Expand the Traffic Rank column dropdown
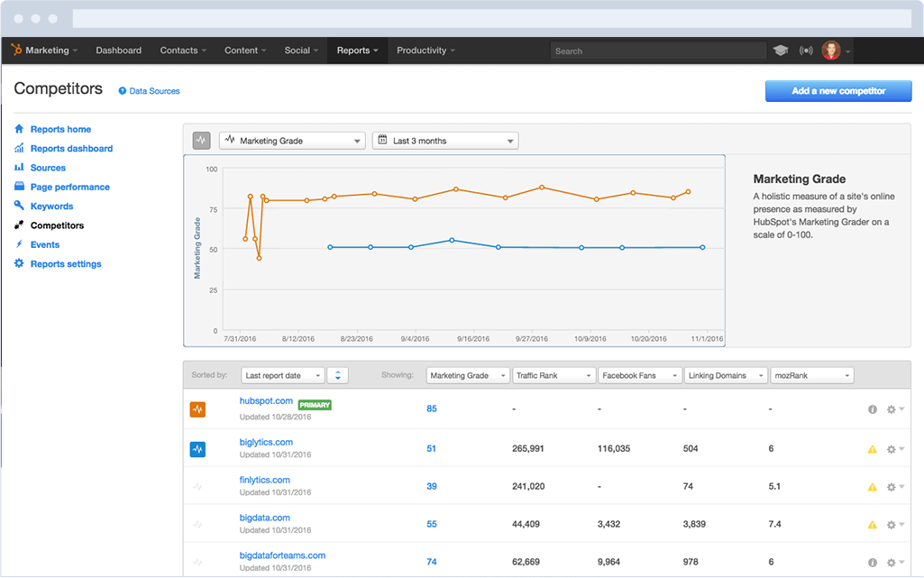Screen dimensions: 924x578 pos(553,374)
